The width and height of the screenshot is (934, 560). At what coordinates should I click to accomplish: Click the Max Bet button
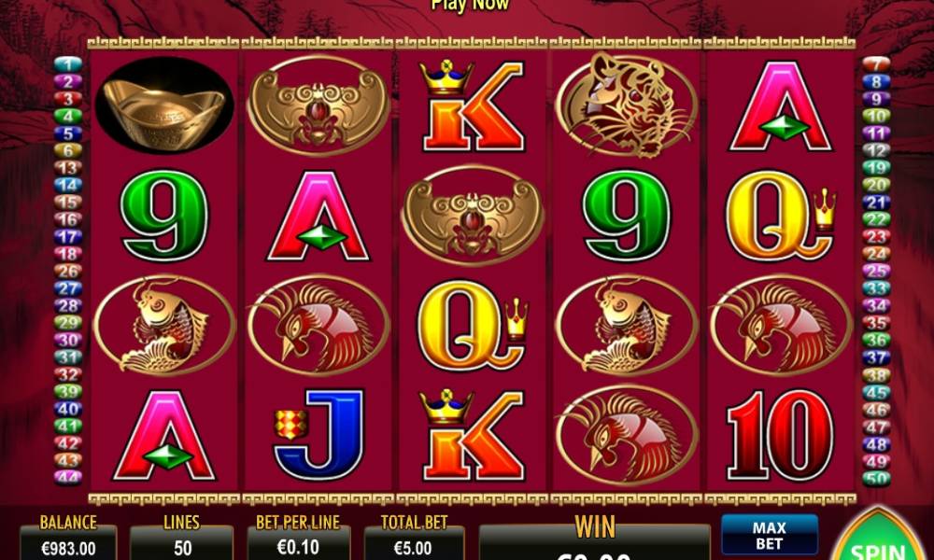[x=769, y=535]
